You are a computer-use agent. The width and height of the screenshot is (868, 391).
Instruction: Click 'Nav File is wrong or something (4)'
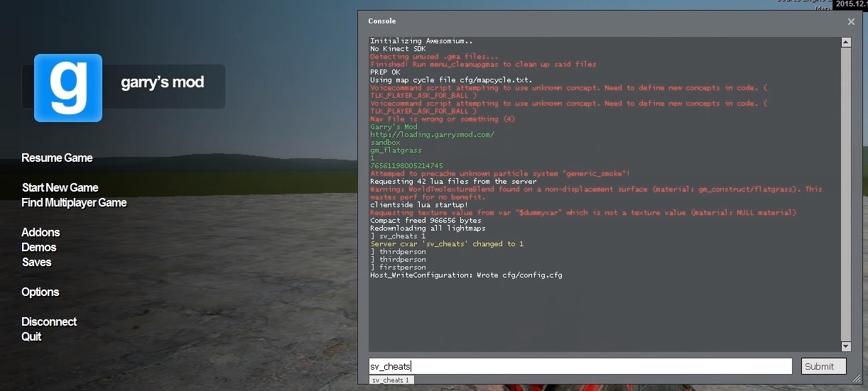(443, 119)
